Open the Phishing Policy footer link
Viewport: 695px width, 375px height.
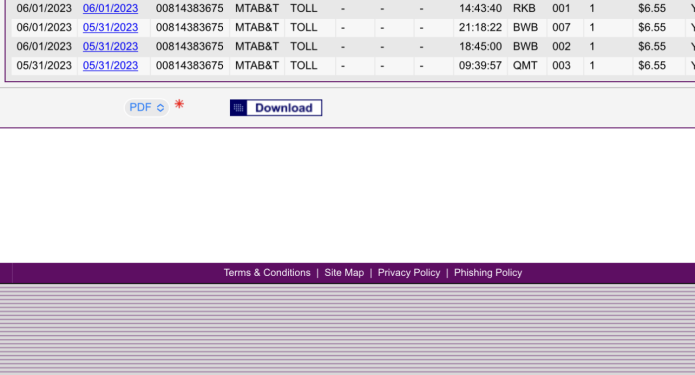coord(488,273)
